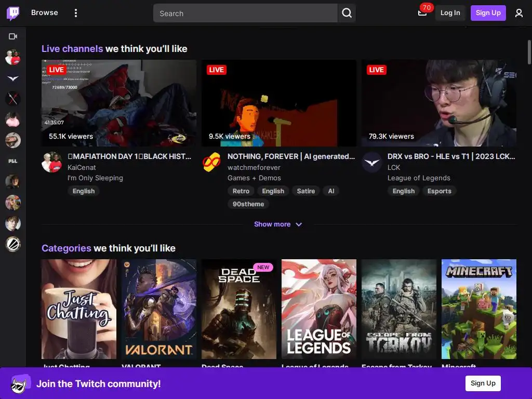Select the AI tag
This screenshot has width=532, height=399.
[x=331, y=191]
